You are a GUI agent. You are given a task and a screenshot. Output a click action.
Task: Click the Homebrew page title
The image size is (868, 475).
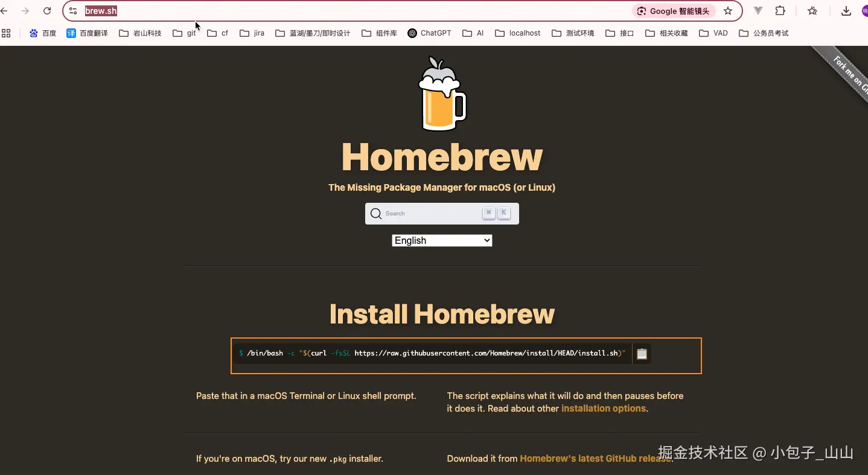[442, 156]
